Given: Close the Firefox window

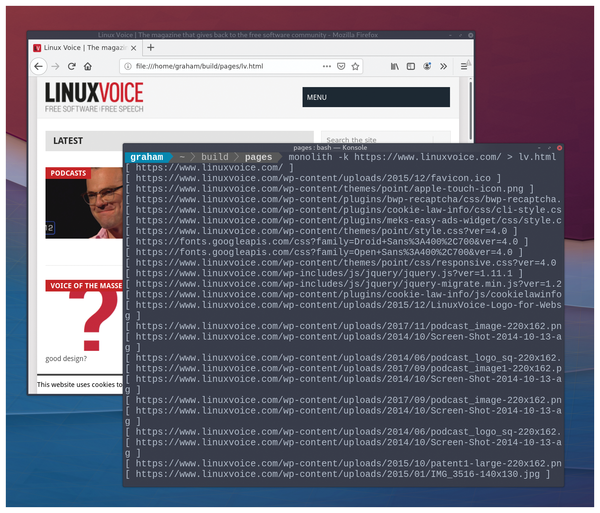Looking at the screenshot, I should pos(470,35).
